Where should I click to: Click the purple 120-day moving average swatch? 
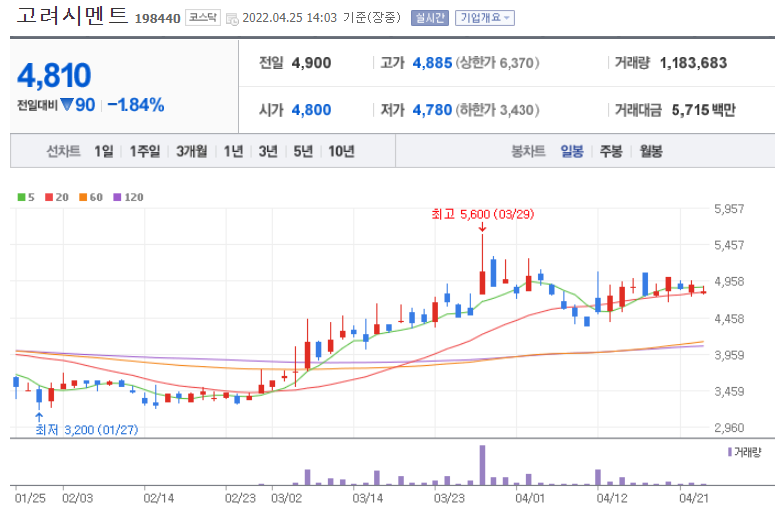117,197
